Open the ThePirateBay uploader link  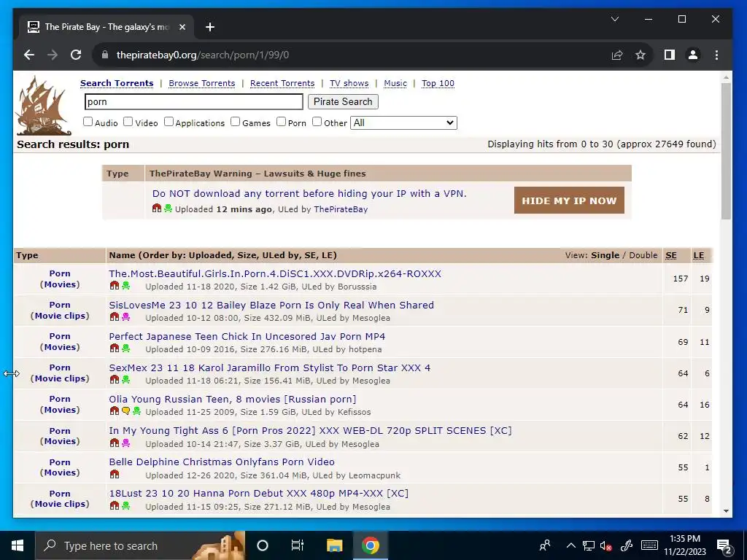click(x=341, y=209)
